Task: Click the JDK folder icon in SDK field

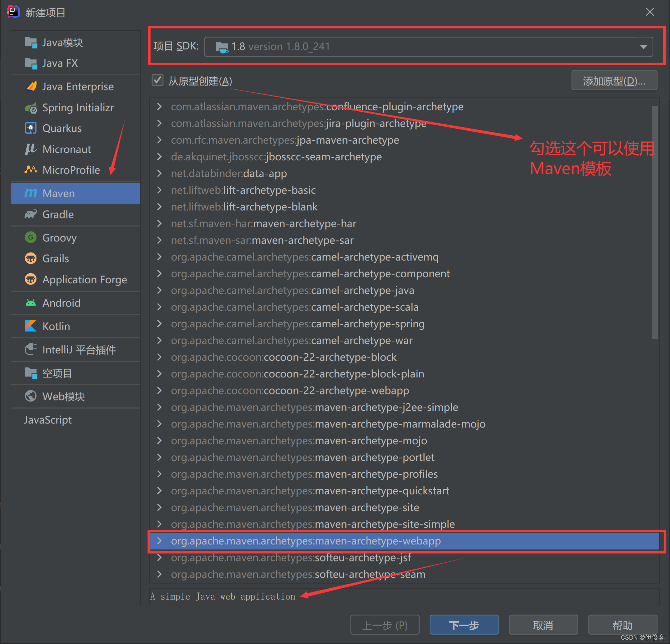Action: tap(222, 47)
